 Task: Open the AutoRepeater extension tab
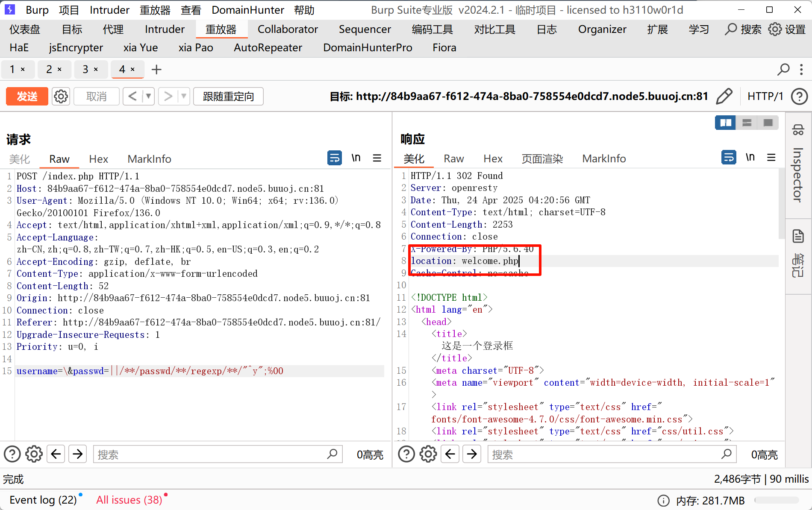[x=268, y=47]
